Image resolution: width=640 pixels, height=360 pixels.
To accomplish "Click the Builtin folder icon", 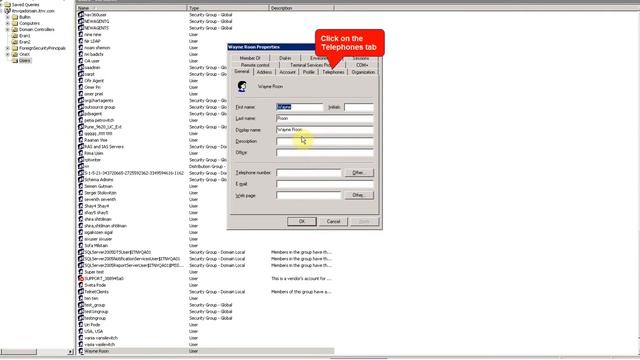I will point(15,17).
